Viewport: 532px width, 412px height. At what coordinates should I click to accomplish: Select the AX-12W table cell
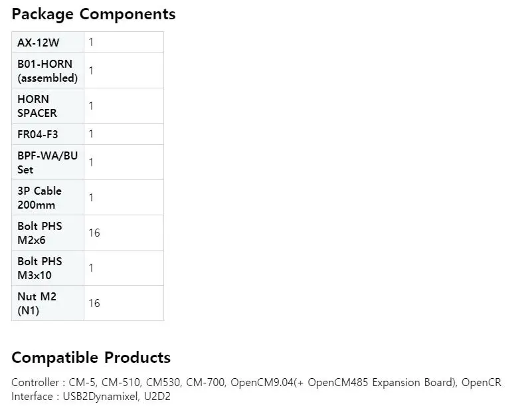click(x=48, y=43)
